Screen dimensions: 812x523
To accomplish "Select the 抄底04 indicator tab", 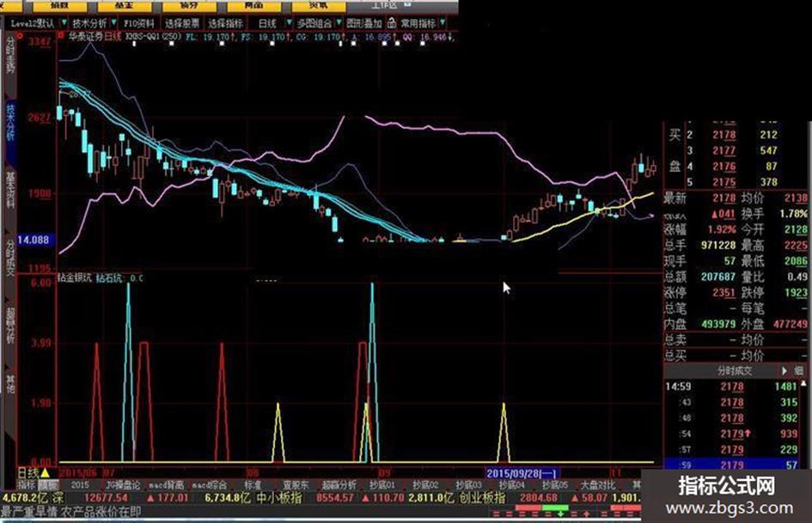I will point(511,485).
